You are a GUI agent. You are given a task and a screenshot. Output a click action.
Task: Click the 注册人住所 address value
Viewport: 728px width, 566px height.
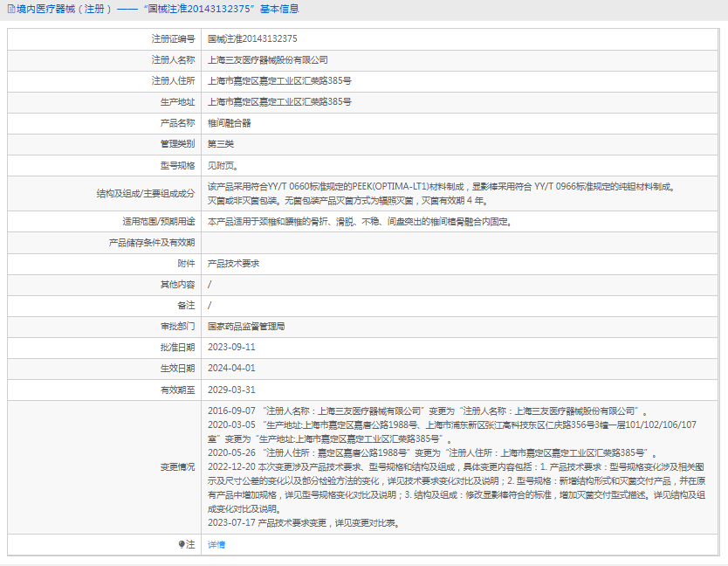tap(279, 81)
